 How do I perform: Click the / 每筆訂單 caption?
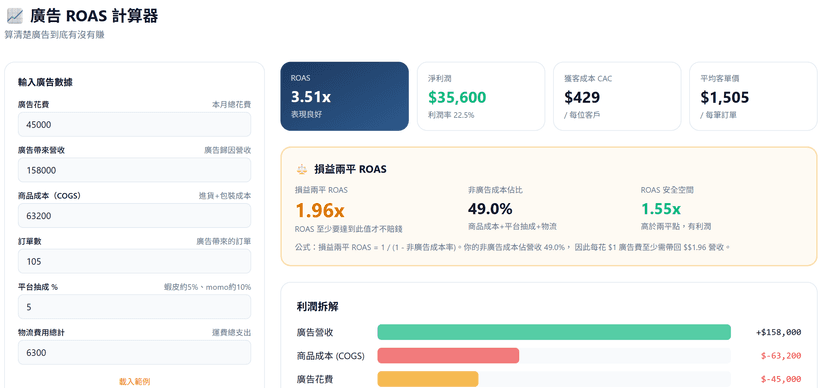pyautogui.click(x=718, y=115)
